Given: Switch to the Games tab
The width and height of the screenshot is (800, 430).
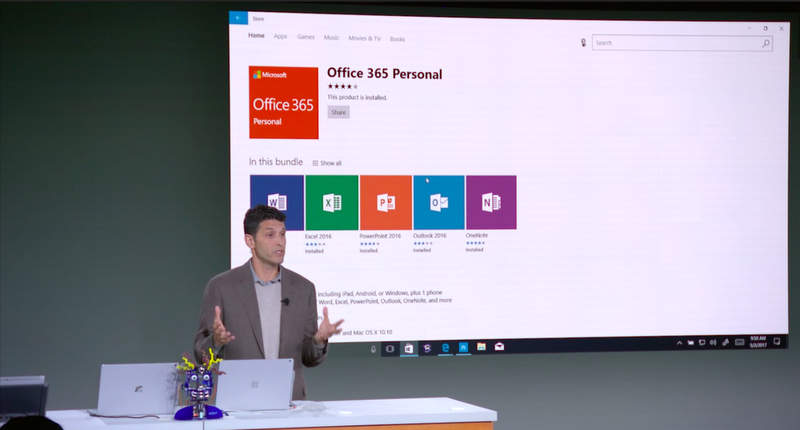Looking at the screenshot, I should [x=306, y=37].
